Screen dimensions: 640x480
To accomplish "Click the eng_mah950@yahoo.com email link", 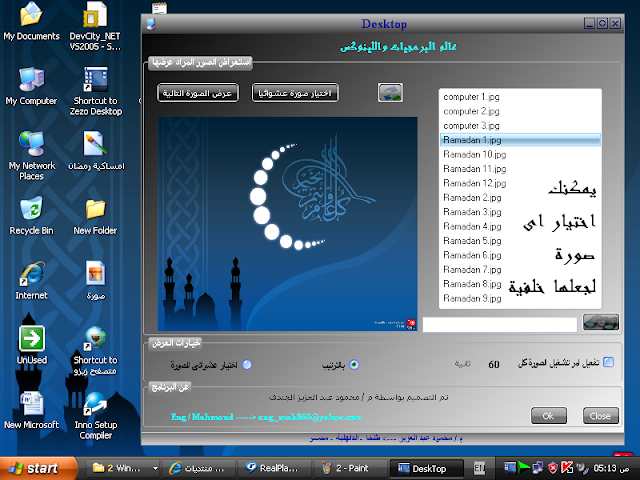I will coord(309,417).
